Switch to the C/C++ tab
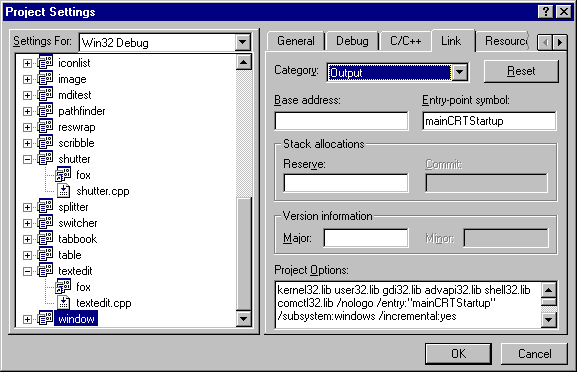The width and height of the screenshot is (577, 372). pyautogui.click(x=406, y=41)
